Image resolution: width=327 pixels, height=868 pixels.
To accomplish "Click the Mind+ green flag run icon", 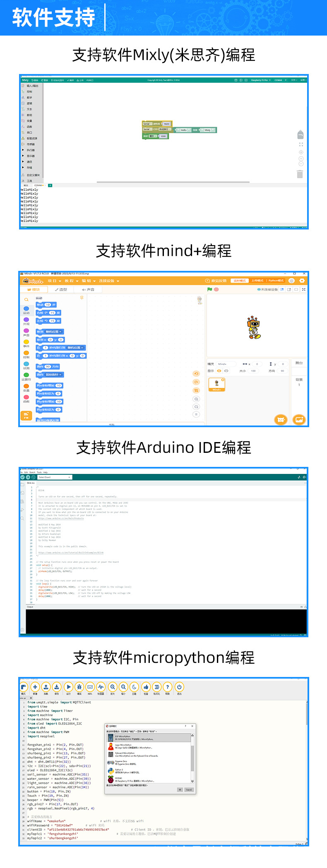I will tap(210, 289).
